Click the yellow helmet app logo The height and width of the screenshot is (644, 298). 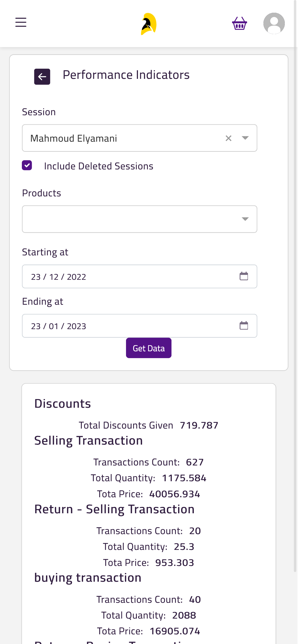149,24
